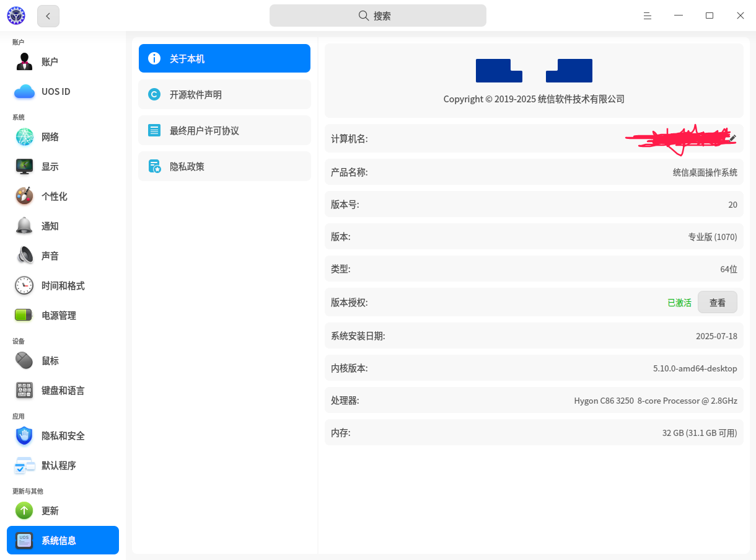Click the 搜索 search field

(x=378, y=16)
